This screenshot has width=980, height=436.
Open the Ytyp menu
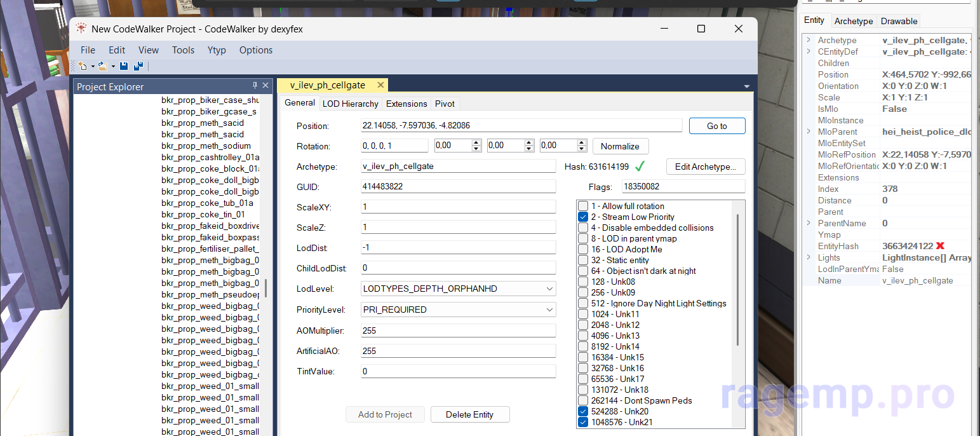(217, 50)
